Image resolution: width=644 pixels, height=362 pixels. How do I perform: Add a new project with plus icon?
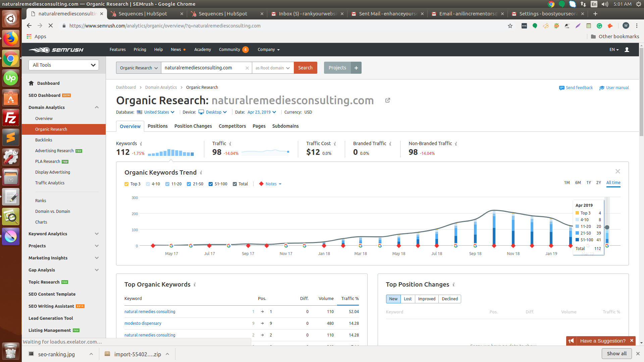pos(356,68)
